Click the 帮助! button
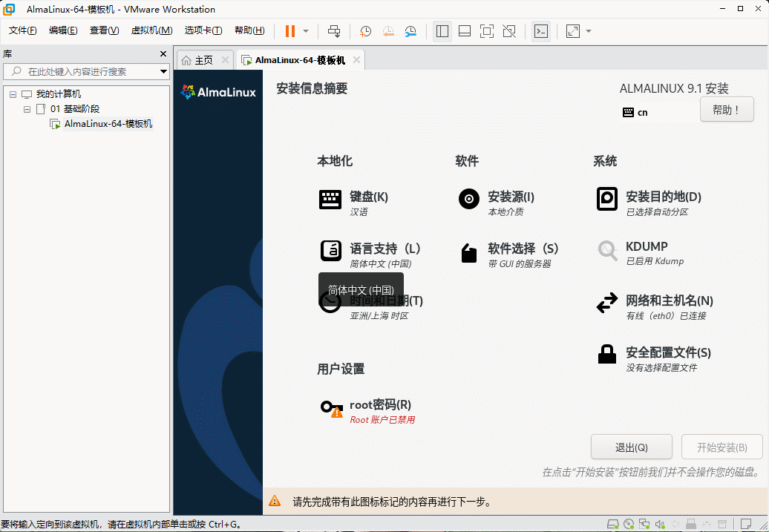 727,109
